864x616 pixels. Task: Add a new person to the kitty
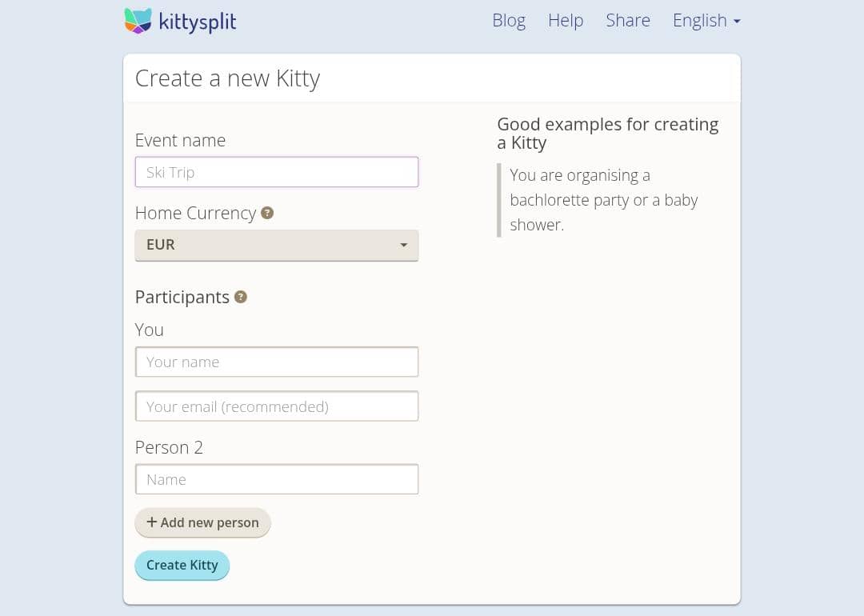click(x=202, y=522)
